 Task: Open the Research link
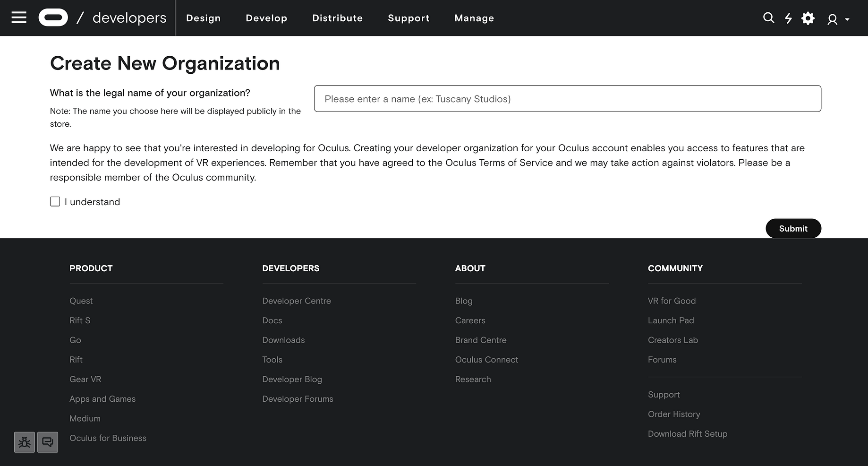473,379
